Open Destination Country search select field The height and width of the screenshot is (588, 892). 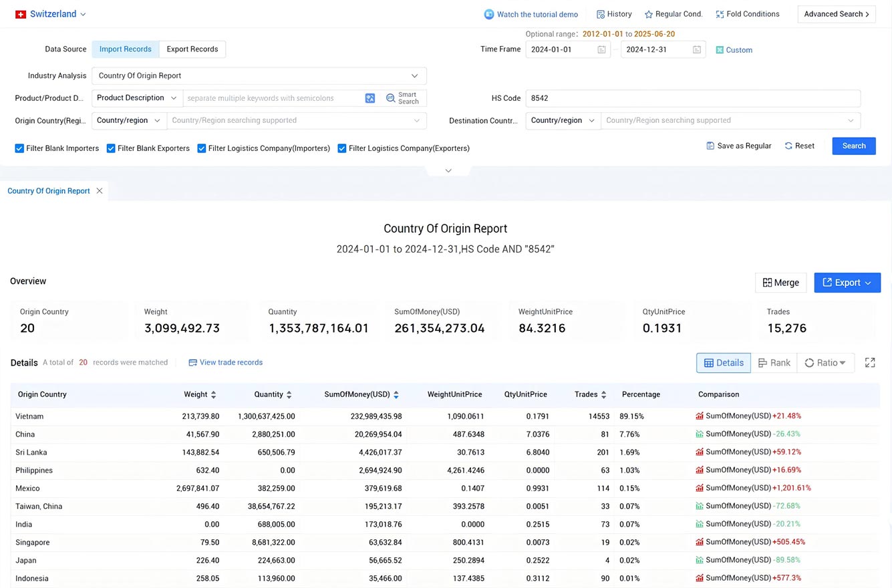[x=731, y=120]
